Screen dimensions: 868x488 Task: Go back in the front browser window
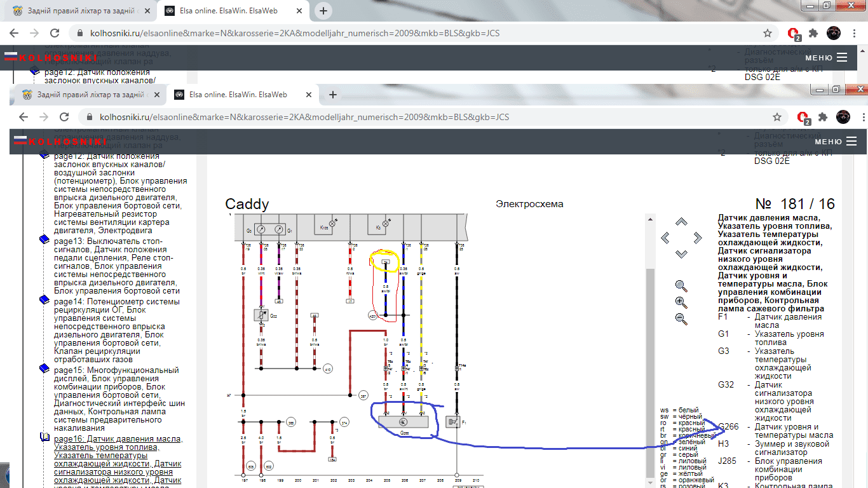point(24,117)
